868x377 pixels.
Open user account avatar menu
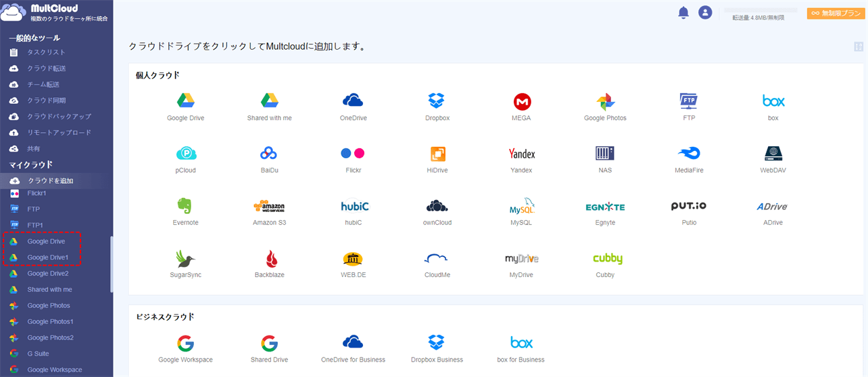coord(704,12)
